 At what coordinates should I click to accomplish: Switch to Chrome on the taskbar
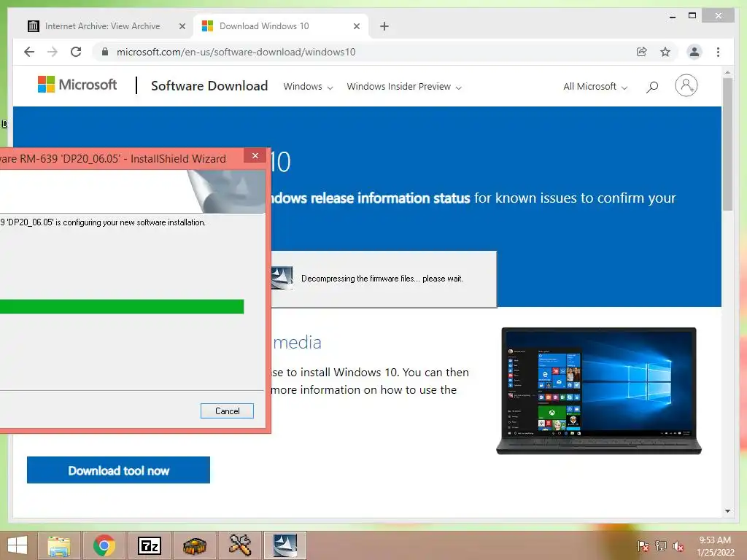tap(104, 545)
